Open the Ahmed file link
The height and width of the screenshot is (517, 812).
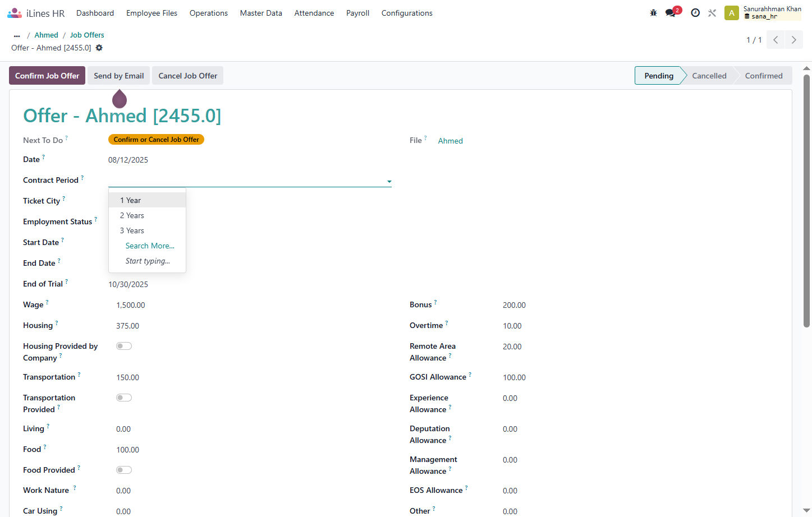pos(451,141)
